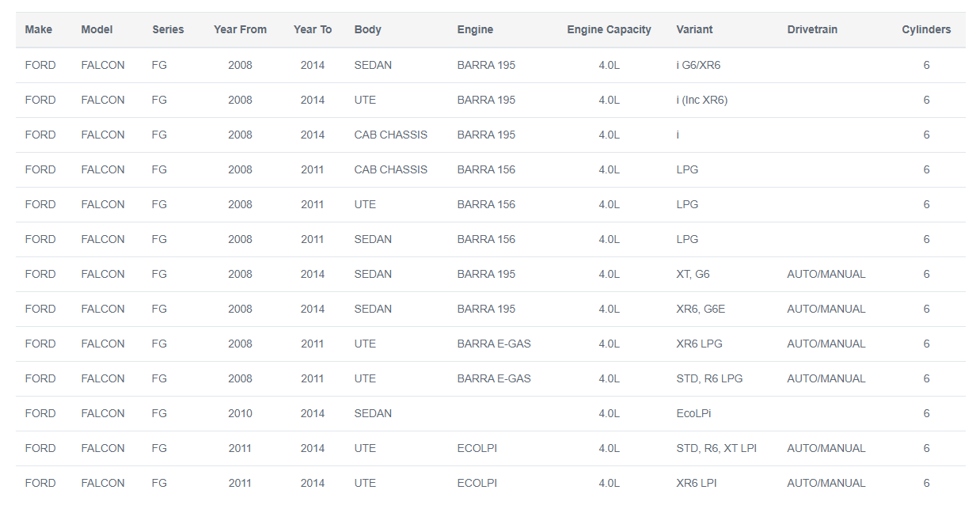This screenshot has width=980, height=528.
Task: Click Engine 'BARRA 195' in XR6, G6E row
Action: tap(486, 309)
